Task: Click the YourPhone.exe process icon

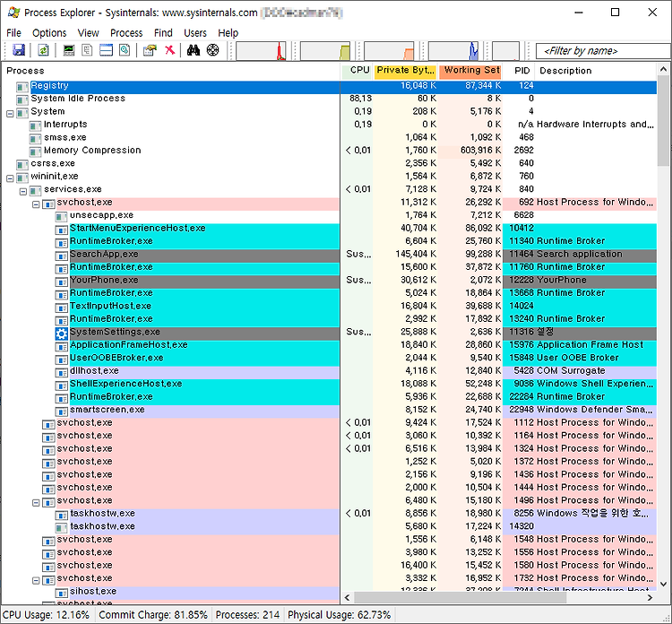Action: [62, 282]
